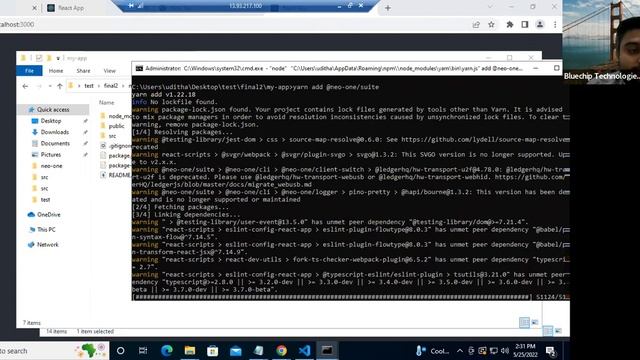Click the cmd window system menu icon
This screenshot has height=360, width=640.
click(x=139, y=68)
